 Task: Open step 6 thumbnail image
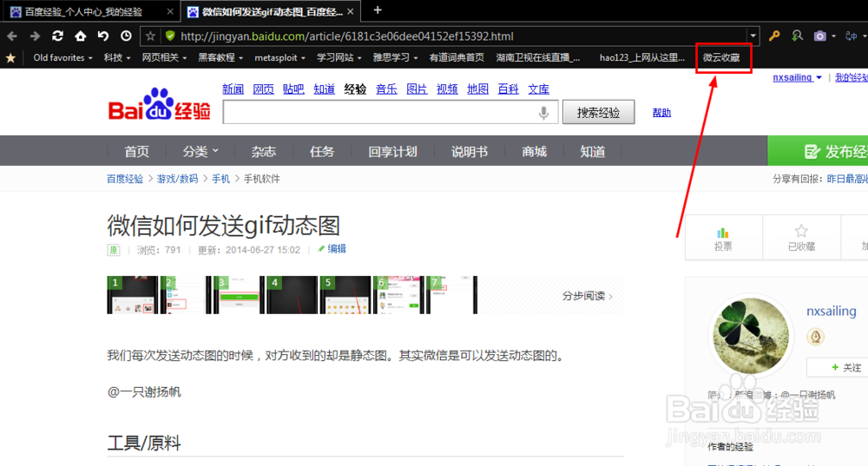pyautogui.click(x=398, y=295)
